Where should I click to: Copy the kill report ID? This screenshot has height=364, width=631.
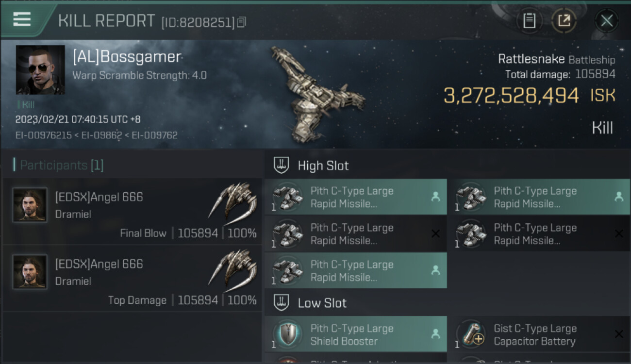tap(242, 22)
